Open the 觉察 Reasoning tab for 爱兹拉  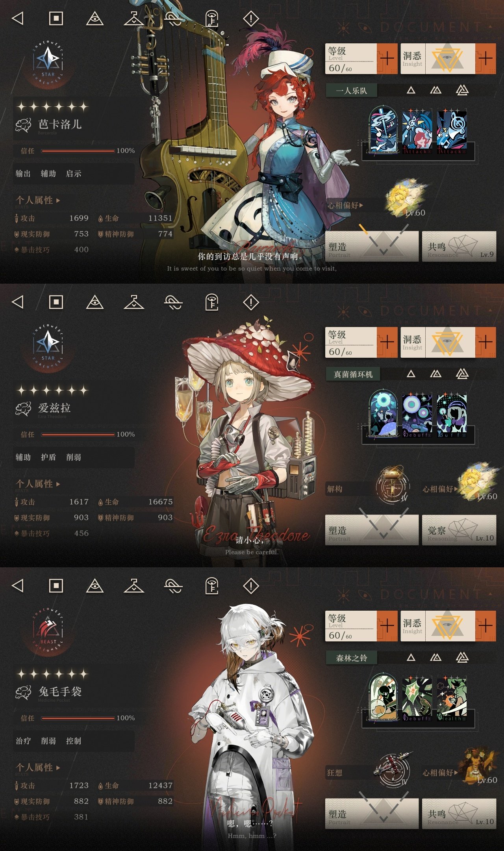pos(459,530)
